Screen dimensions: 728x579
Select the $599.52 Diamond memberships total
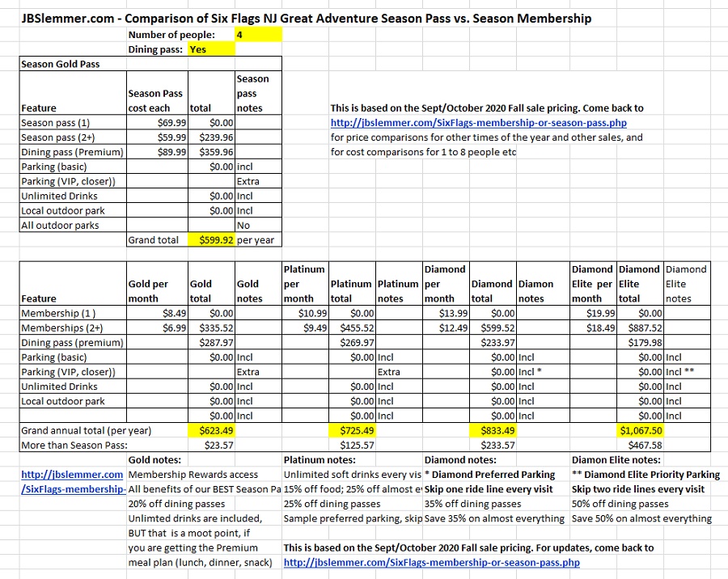pyautogui.click(x=493, y=328)
